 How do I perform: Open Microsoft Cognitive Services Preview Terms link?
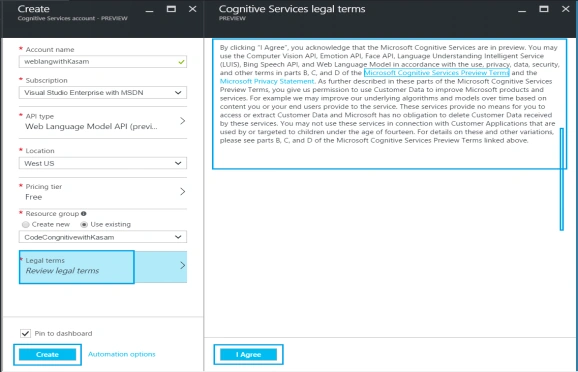tap(436, 73)
